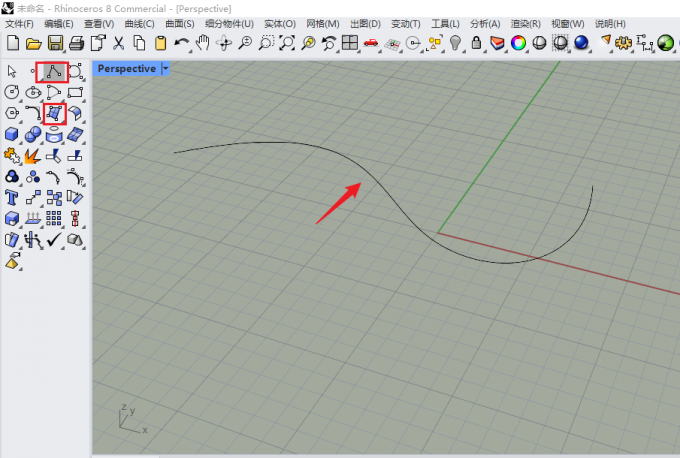This screenshot has width=680, height=458.
Task: Click the Set CPlane grid icon
Action: tap(392, 44)
